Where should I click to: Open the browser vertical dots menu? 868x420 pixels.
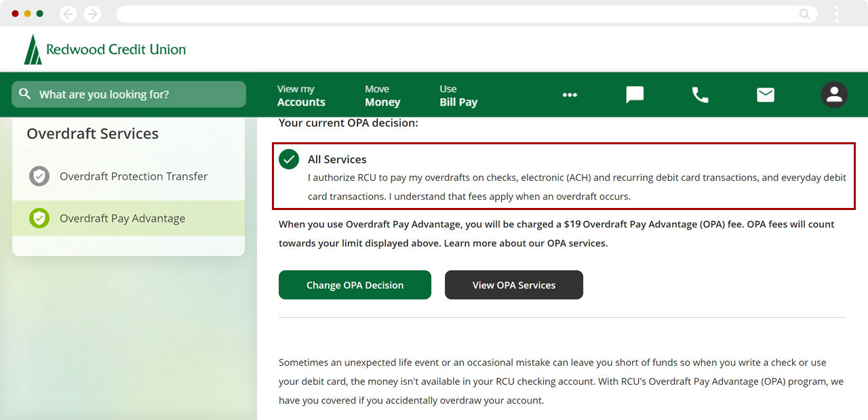point(837,14)
